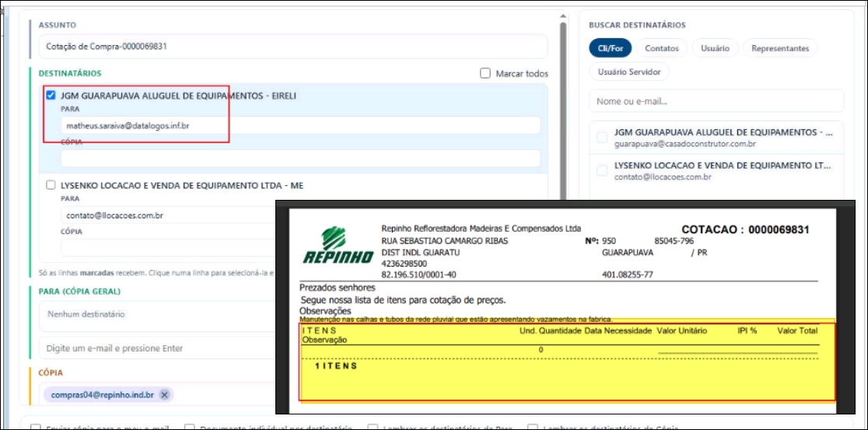Edit the contato@llocacoes.com.br Para field
This screenshot has width=868, height=430.
click(168, 215)
